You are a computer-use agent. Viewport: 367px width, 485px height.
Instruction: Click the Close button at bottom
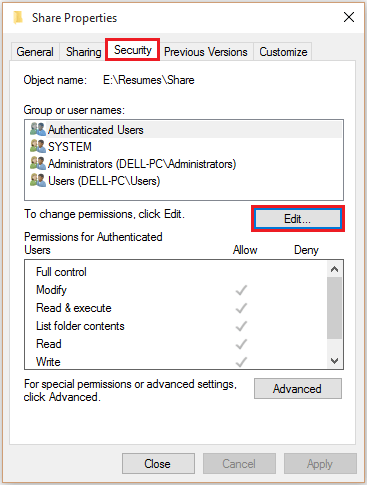158,463
